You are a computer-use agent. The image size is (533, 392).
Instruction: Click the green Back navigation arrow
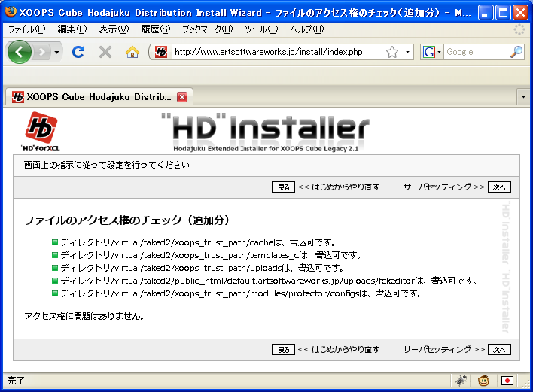20,52
